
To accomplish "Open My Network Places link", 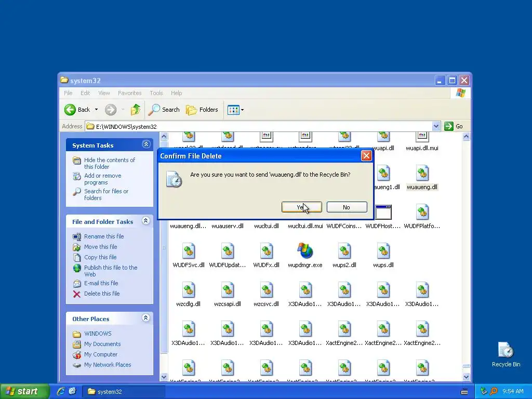I will pos(108,365).
